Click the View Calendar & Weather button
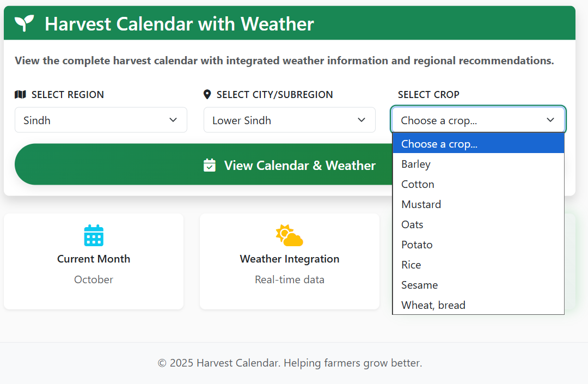 [203, 164]
